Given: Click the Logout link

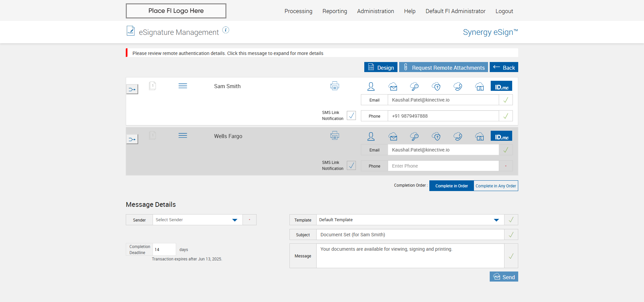Looking at the screenshot, I should (504, 11).
